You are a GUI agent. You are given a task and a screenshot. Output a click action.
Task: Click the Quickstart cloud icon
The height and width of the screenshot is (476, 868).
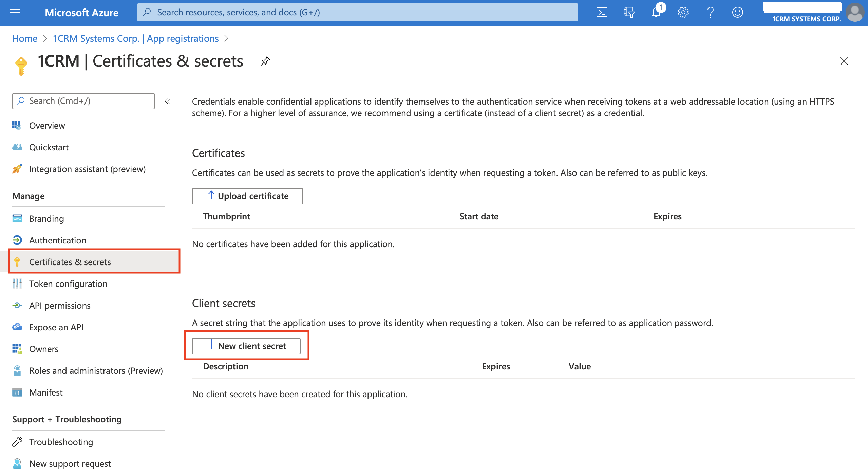click(x=17, y=147)
